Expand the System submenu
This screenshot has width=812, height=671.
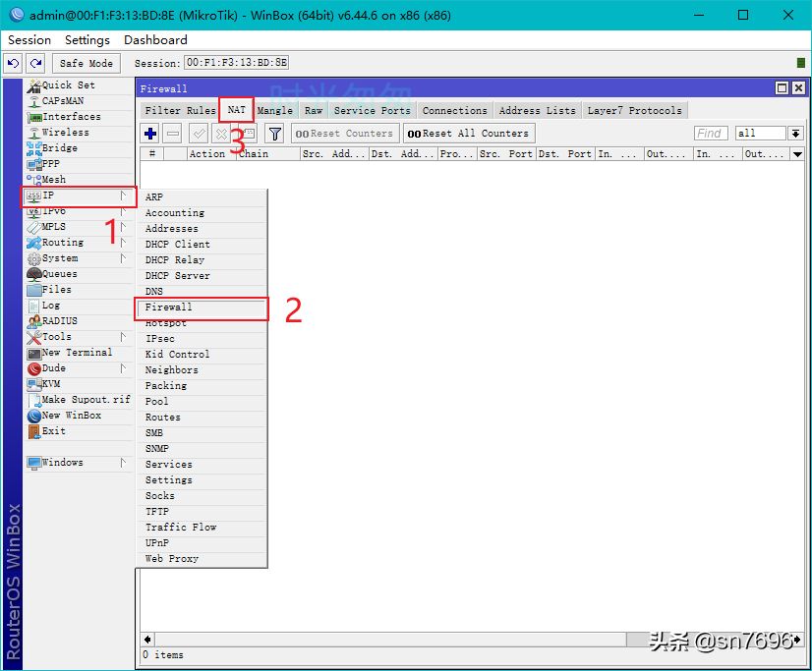click(x=79, y=258)
